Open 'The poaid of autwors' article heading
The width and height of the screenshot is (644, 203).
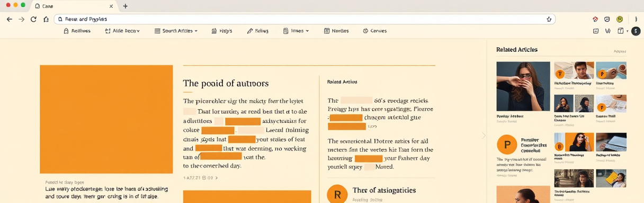(x=226, y=84)
